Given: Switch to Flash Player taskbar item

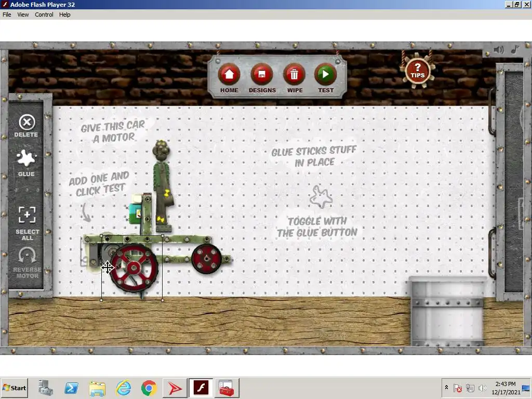Looking at the screenshot, I should click(201, 388).
